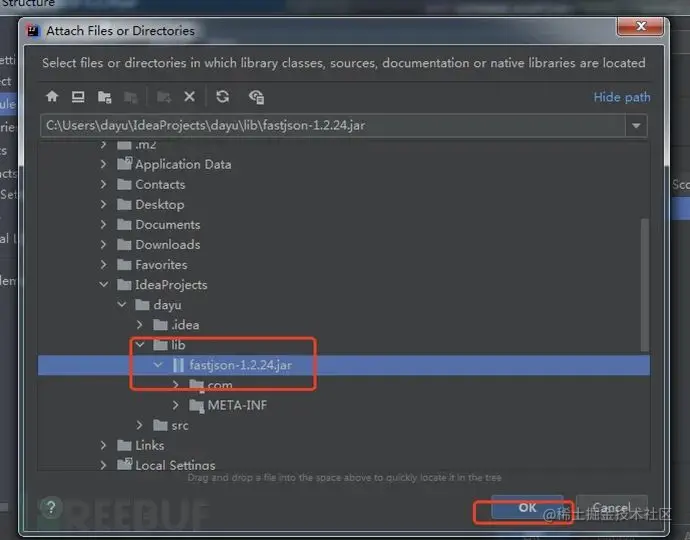Select the Contacts folder
The width and height of the screenshot is (690, 540).
tap(160, 184)
